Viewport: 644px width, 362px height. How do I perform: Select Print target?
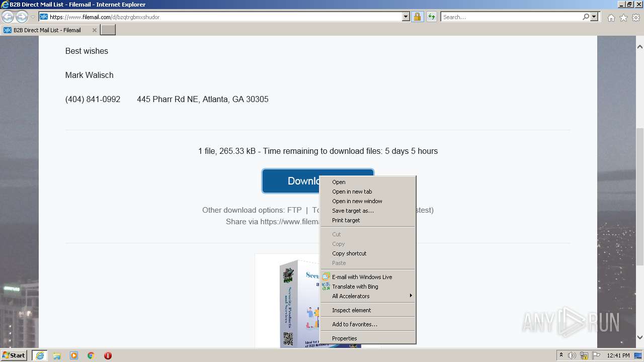368,220
